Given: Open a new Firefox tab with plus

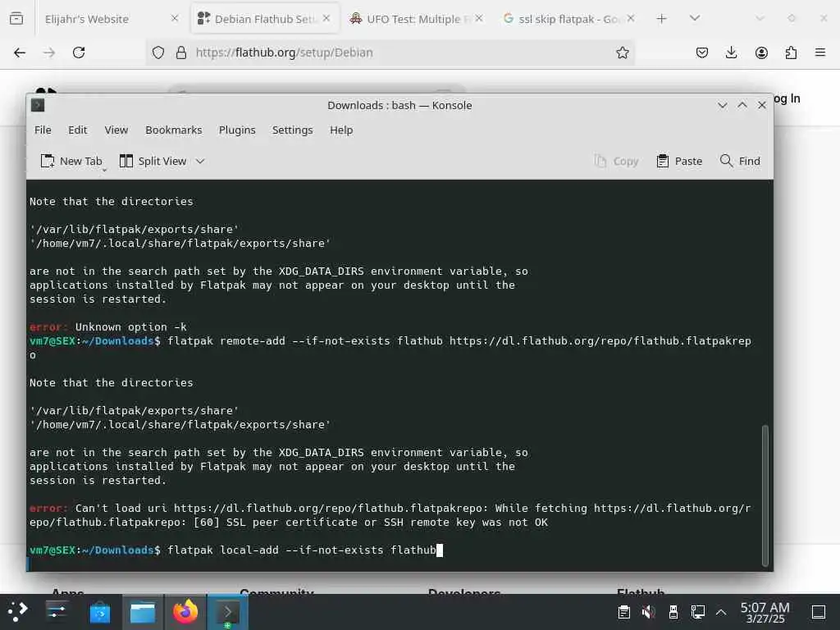Looking at the screenshot, I should click(x=662, y=19).
